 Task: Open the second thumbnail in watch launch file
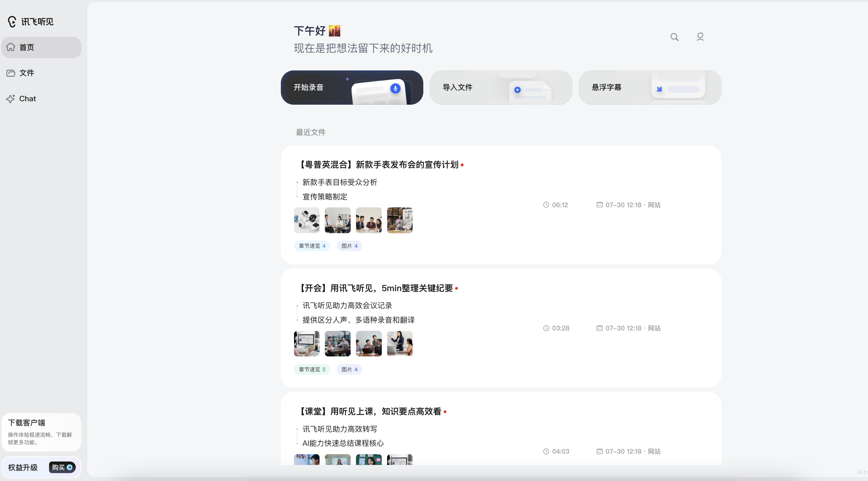[x=338, y=220]
